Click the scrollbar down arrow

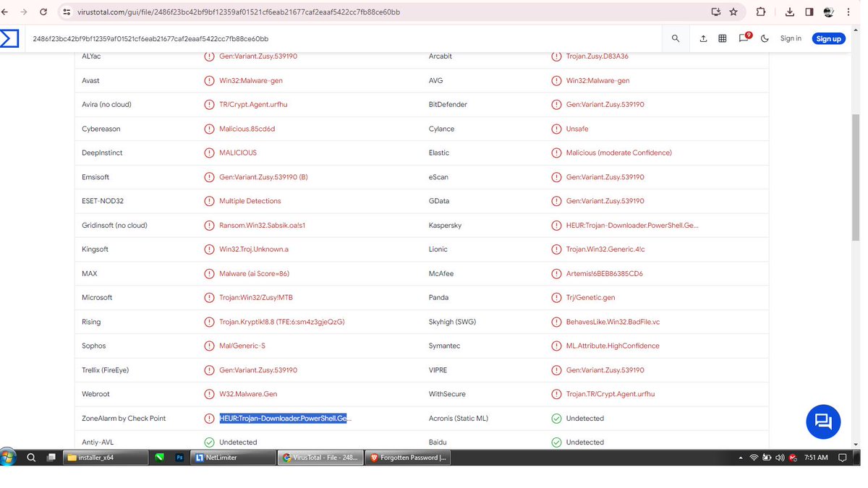click(x=856, y=443)
